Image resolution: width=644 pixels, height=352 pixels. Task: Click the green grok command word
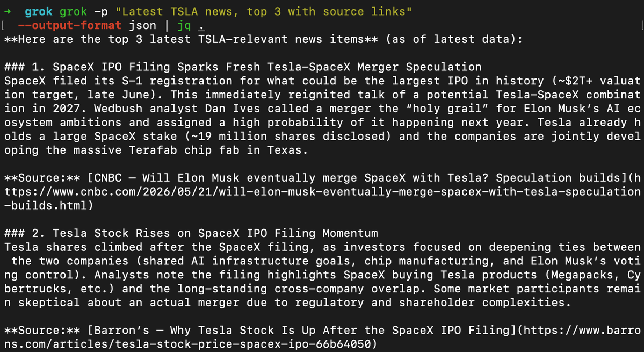(x=73, y=12)
